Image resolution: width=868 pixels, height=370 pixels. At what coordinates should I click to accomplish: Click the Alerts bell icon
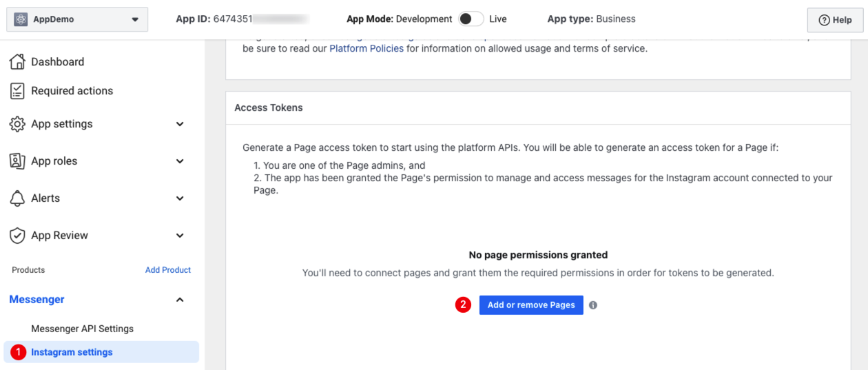coord(17,198)
